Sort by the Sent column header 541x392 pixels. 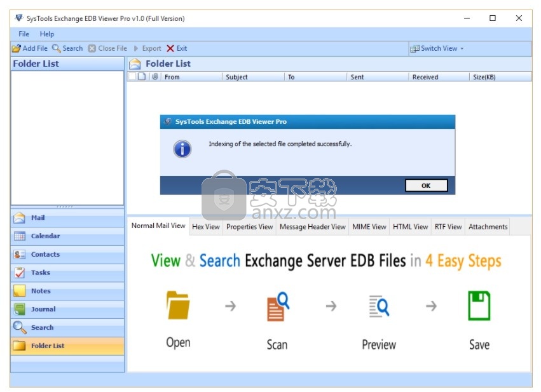coord(378,77)
